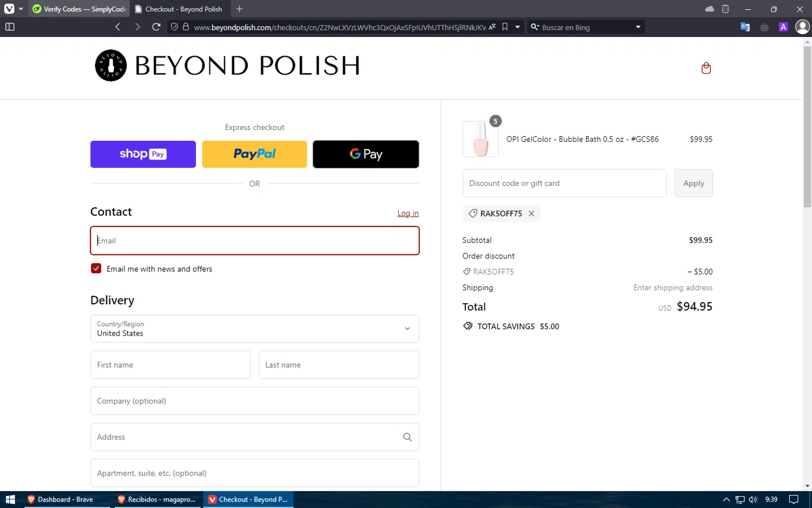The width and height of the screenshot is (812, 508).
Task: Click the RAK5OFF75 applied code tag
Action: [501, 213]
